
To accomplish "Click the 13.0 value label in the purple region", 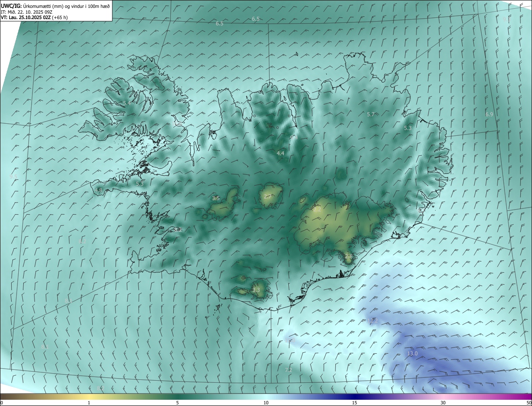I will [x=412, y=353].
